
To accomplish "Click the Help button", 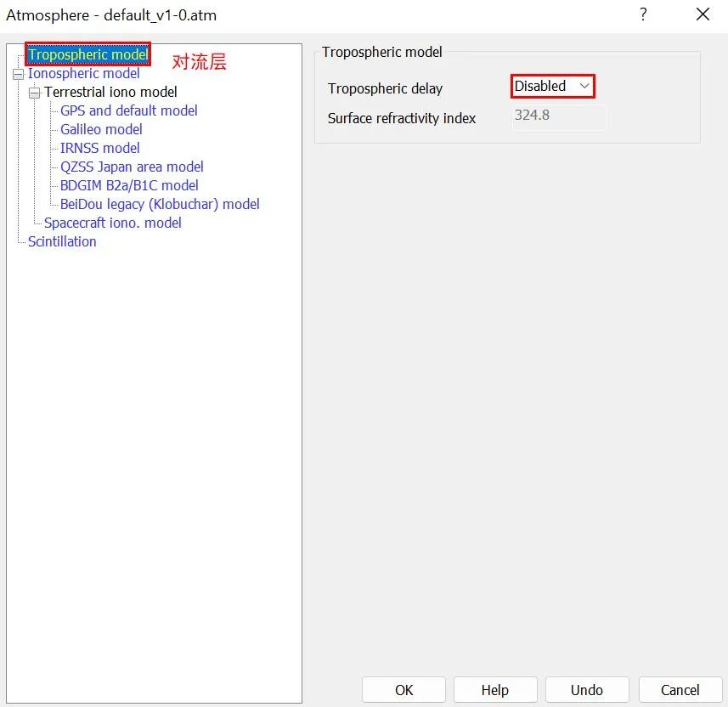I will coord(494,689).
